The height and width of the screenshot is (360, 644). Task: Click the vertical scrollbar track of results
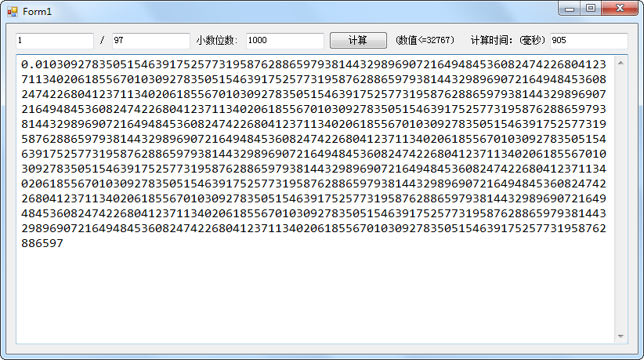[x=621, y=196]
